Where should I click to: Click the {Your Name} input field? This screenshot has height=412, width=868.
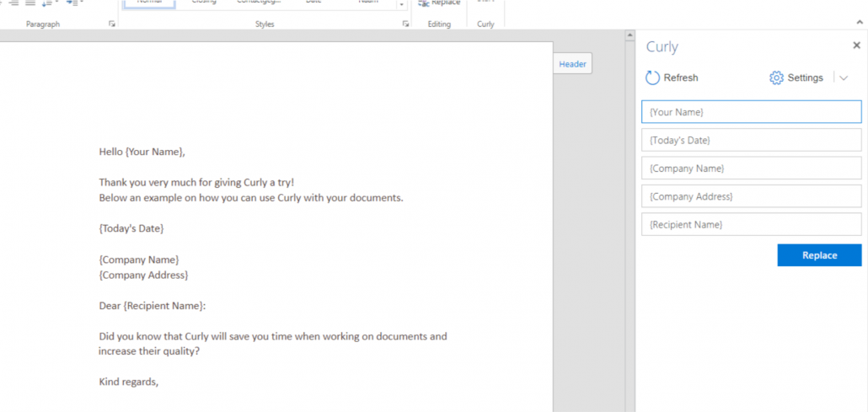tap(751, 112)
